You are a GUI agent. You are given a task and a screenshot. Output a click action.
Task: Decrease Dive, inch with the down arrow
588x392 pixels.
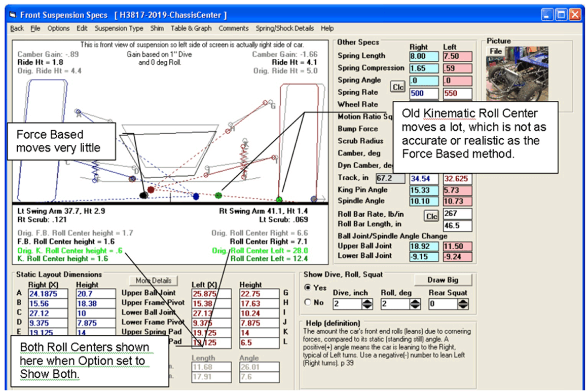(367, 306)
